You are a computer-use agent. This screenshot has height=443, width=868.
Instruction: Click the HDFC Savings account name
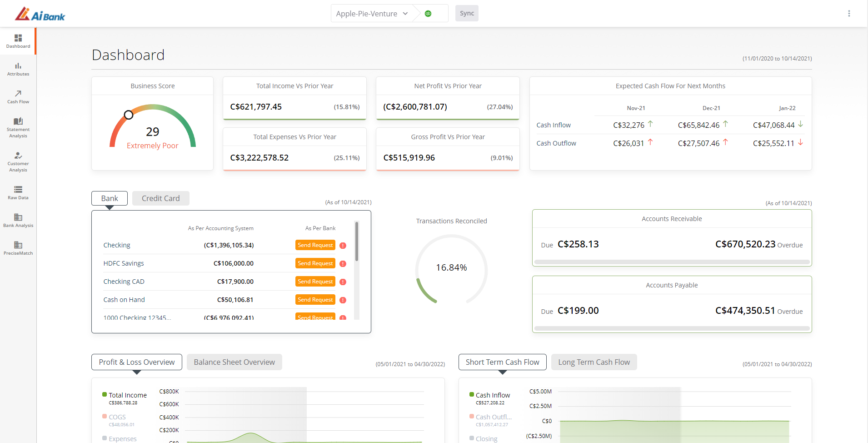tap(124, 263)
